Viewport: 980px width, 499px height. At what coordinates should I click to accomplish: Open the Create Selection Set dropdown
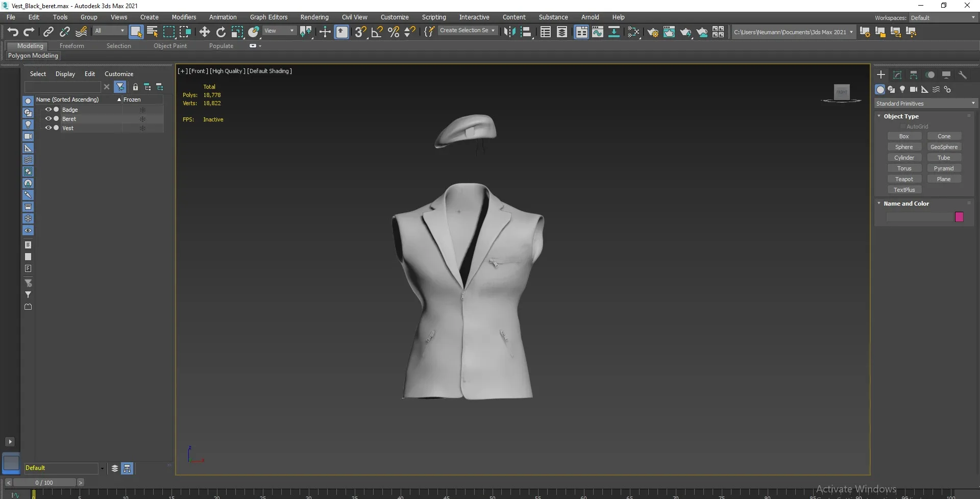(468, 31)
